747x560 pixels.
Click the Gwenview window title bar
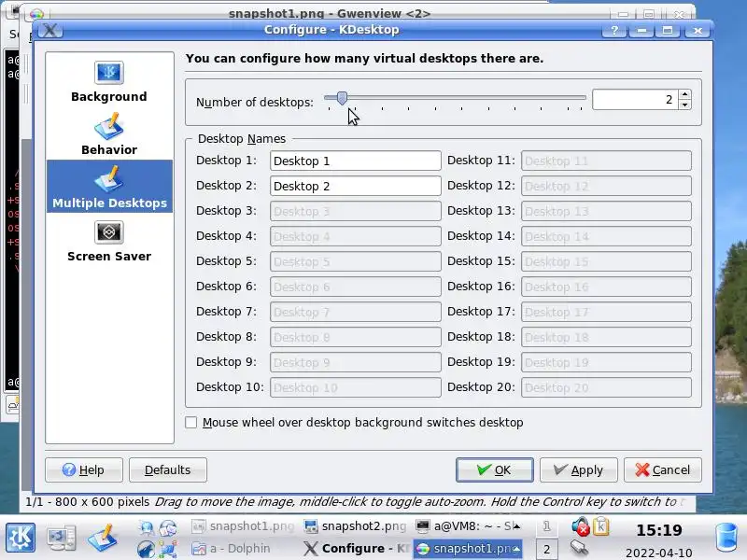[x=329, y=13]
